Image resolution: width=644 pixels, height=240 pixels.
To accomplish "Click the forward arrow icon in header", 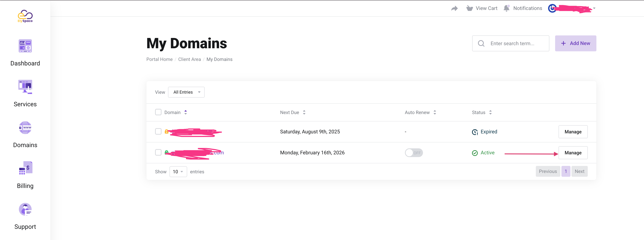I will [x=454, y=8].
